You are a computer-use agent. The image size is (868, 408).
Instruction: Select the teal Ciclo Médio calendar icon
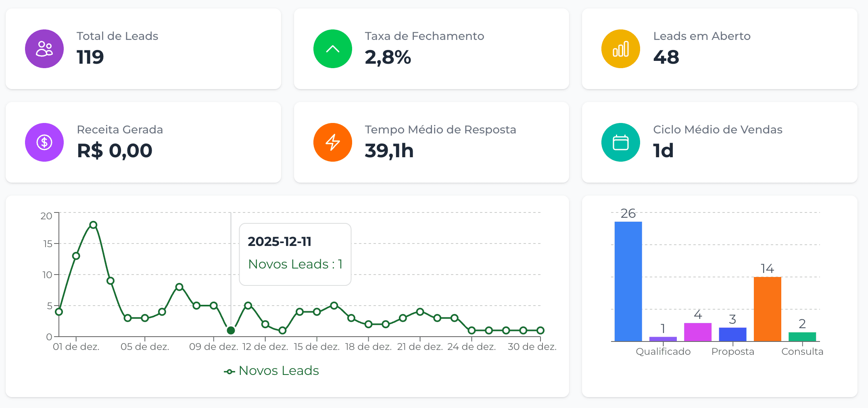click(x=620, y=142)
